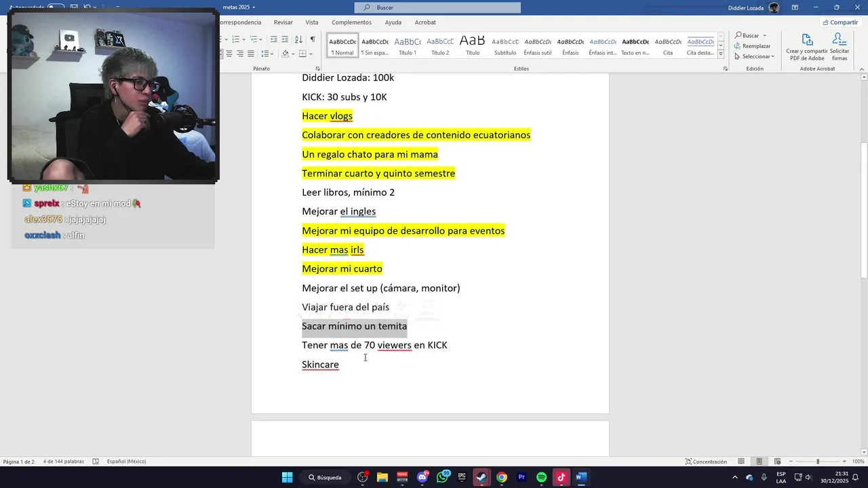Click the word count in the status bar
The image size is (868, 488).
(64, 462)
